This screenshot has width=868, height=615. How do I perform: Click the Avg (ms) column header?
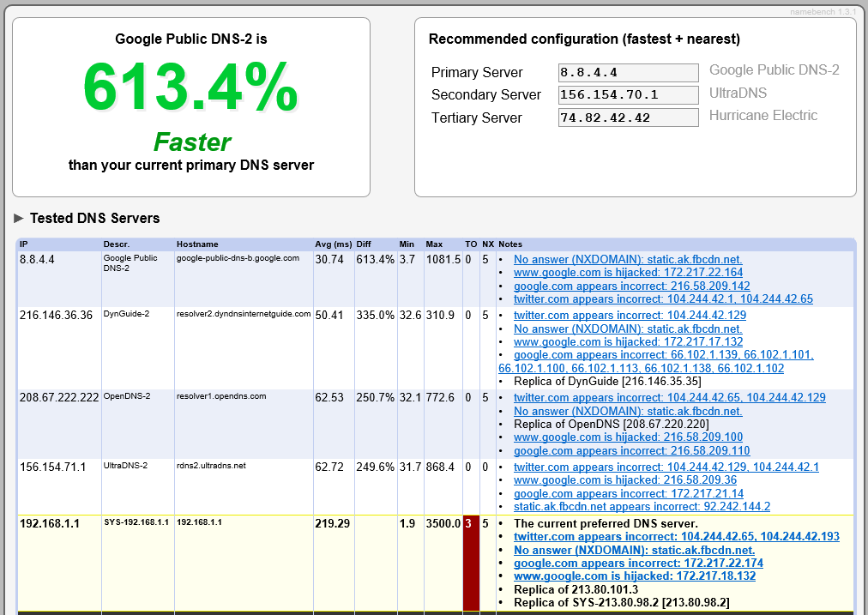334,244
